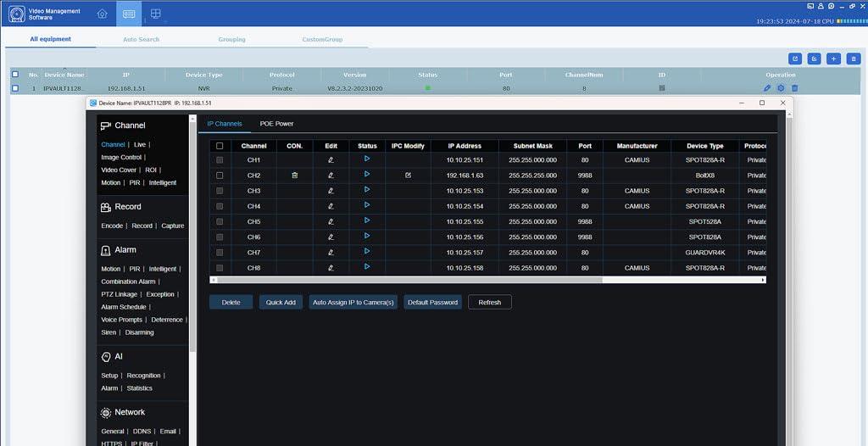Click the Quick Add button

coord(281,302)
